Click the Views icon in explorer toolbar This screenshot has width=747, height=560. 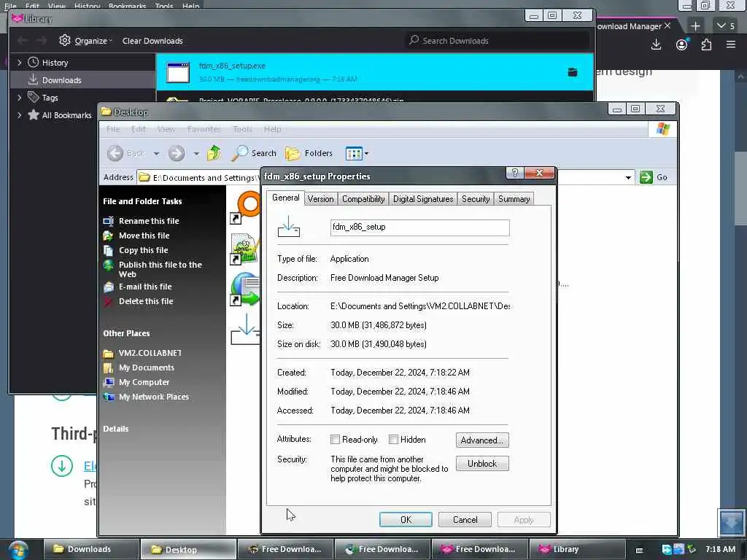pyautogui.click(x=354, y=153)
